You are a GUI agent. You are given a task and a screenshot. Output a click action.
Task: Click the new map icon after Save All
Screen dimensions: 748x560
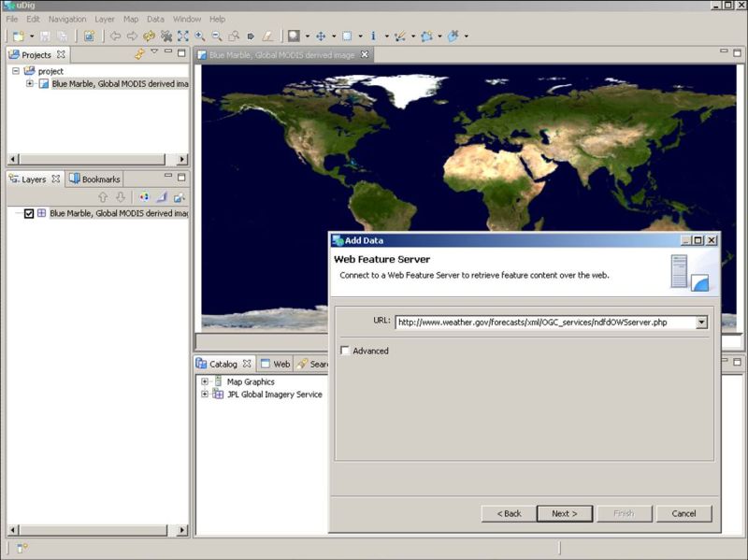coord(89,36)
